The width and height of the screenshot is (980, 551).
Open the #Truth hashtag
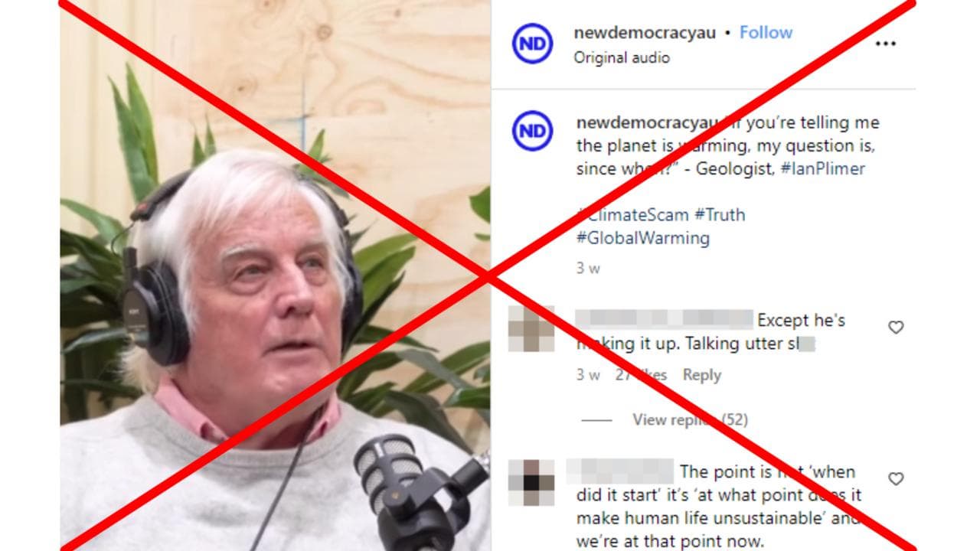pos(720,214)
